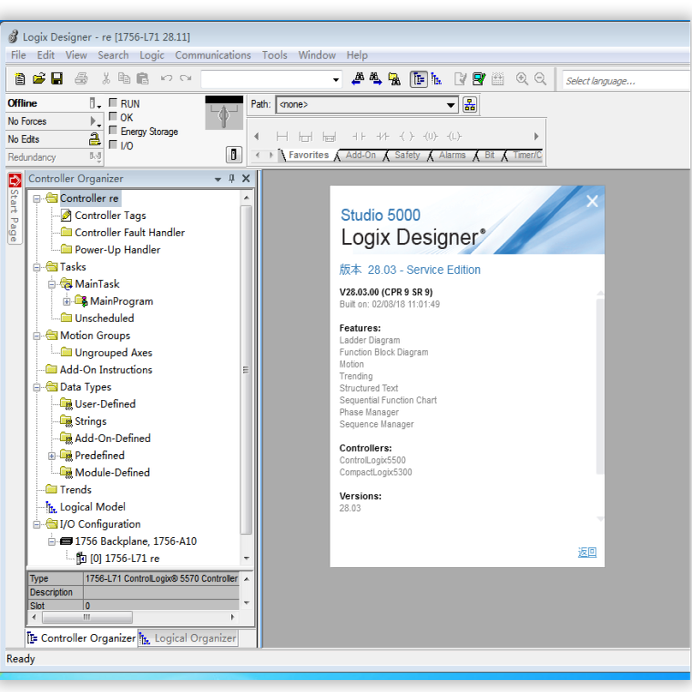Click the Zoom In magnifier icon
The image size is (692, 692).
522,79
